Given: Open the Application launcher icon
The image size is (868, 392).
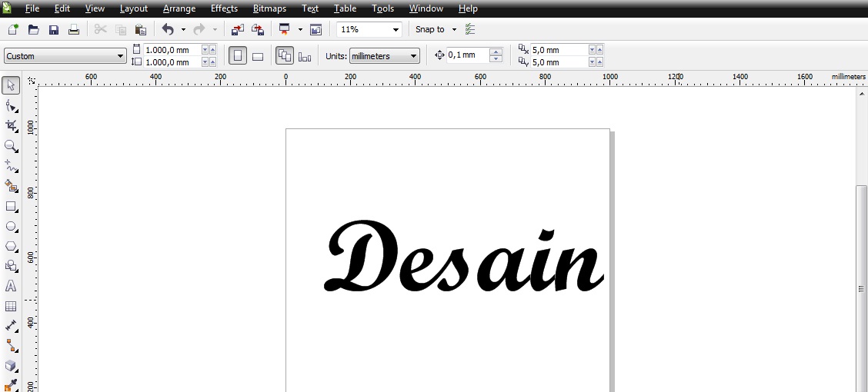Looking at the screenshot, I should pos(285,29).
